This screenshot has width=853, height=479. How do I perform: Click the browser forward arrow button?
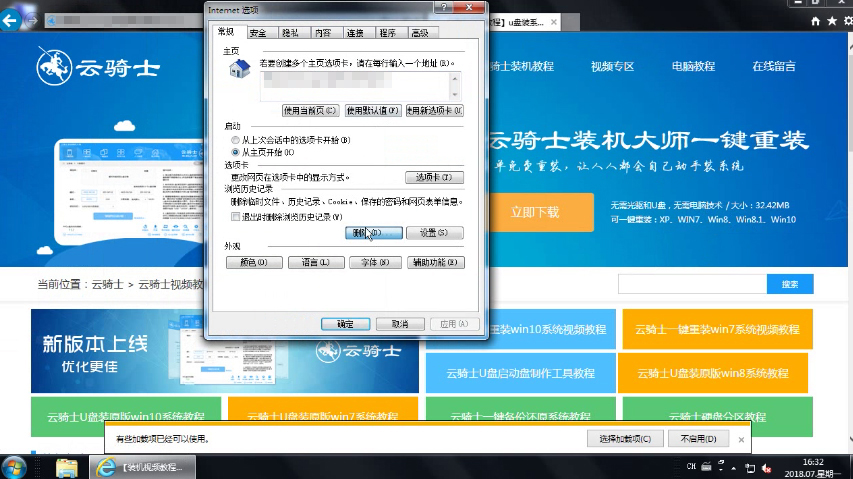coord(32,21)
